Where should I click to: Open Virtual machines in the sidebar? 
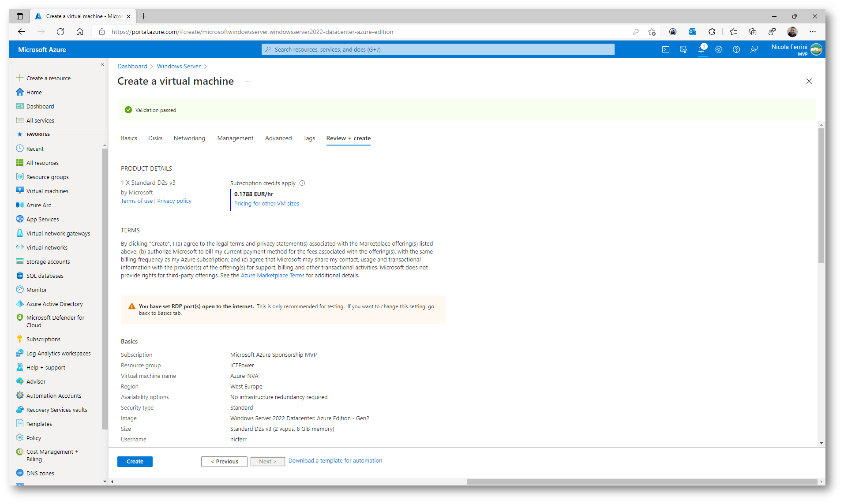click(47, 191)
